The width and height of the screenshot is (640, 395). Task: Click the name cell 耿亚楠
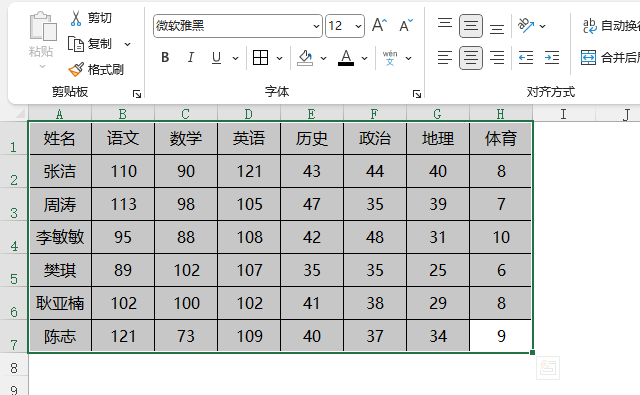[x=60, y=304]
